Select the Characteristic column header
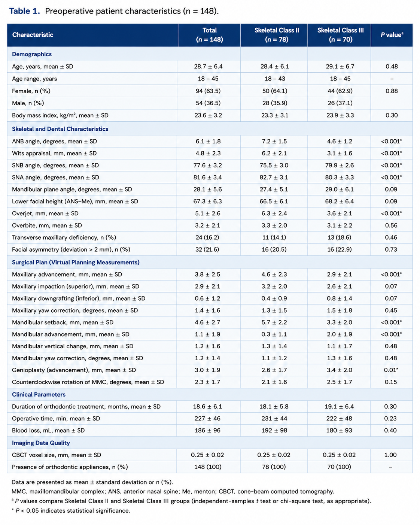420x525 pixels. click(x=33, y=35)
